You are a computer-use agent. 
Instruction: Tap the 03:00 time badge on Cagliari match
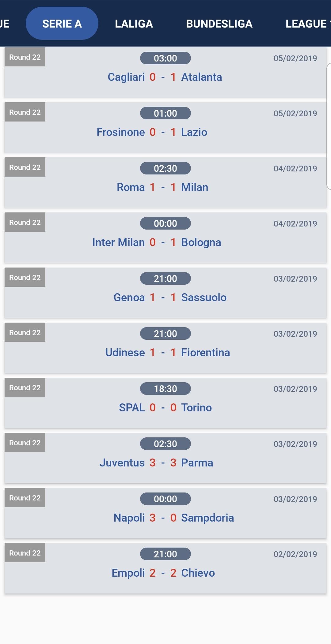click(x=165, y=58)
